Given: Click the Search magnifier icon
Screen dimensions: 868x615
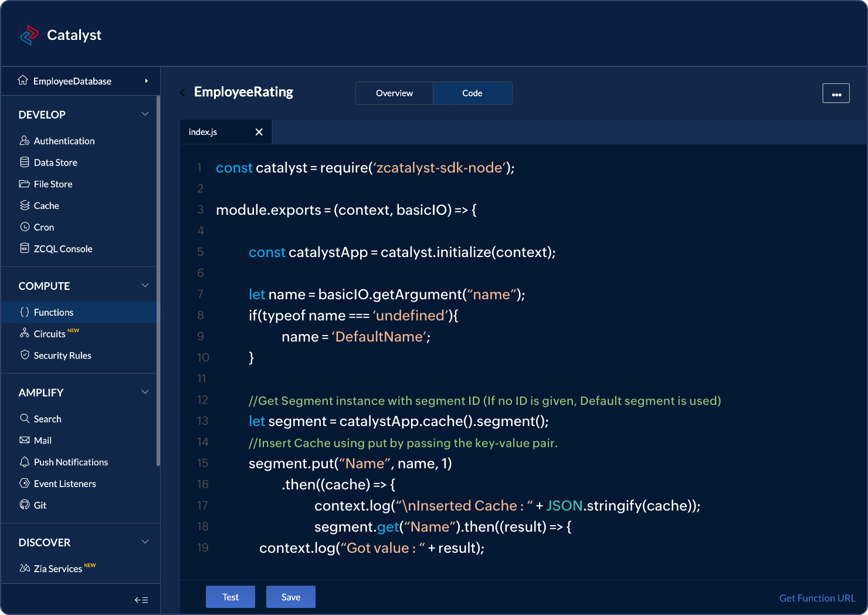Looking at the screenshot, I should tap(25, 418).
